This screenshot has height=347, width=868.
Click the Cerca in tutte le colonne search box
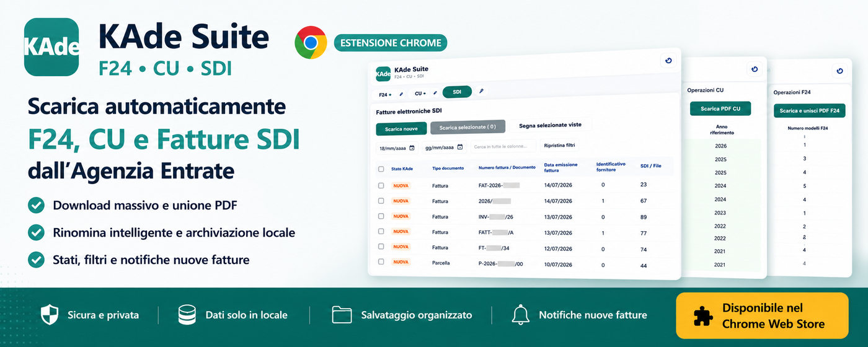point(503,146)
